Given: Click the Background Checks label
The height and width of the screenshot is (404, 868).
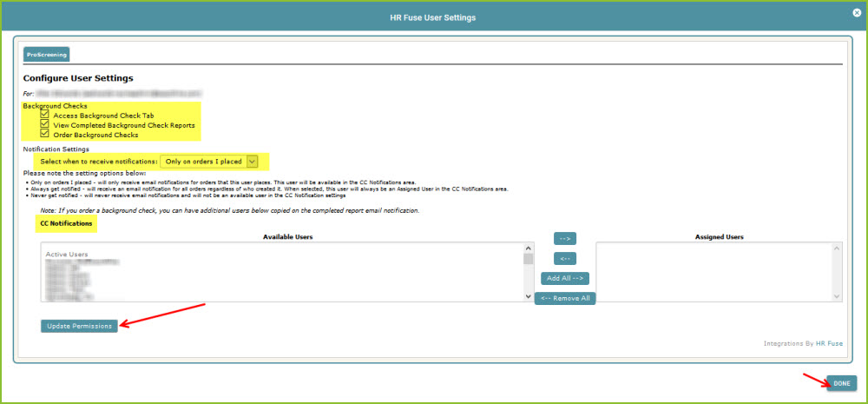Looking at the screenshot, I should (55, 105).
